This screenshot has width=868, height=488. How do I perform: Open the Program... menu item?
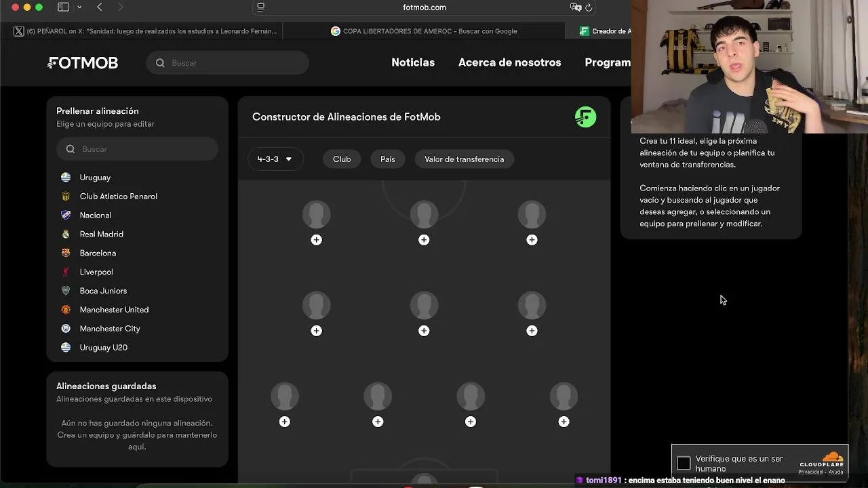coord(608,62)
